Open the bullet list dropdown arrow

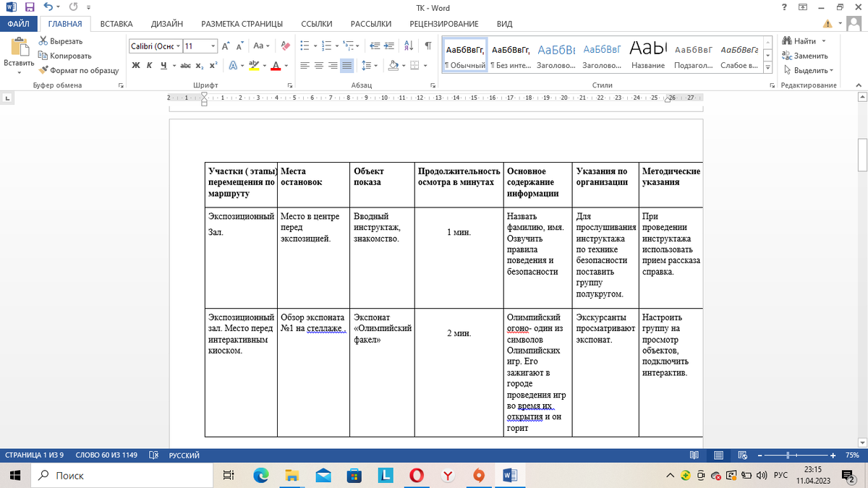(x=315, y=46)
